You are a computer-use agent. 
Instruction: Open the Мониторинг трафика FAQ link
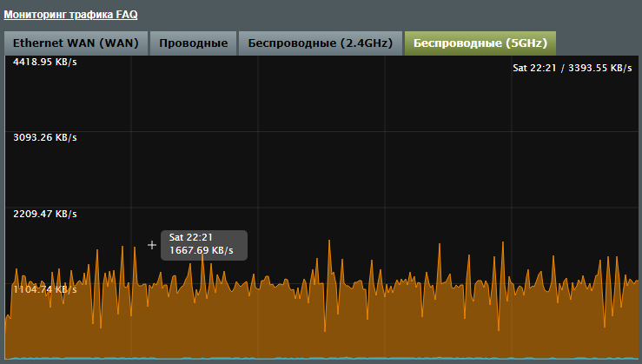70,15
